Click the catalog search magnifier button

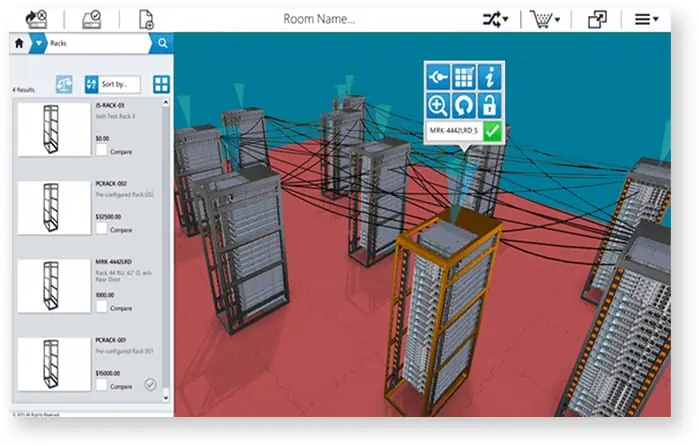pos(162,43)
